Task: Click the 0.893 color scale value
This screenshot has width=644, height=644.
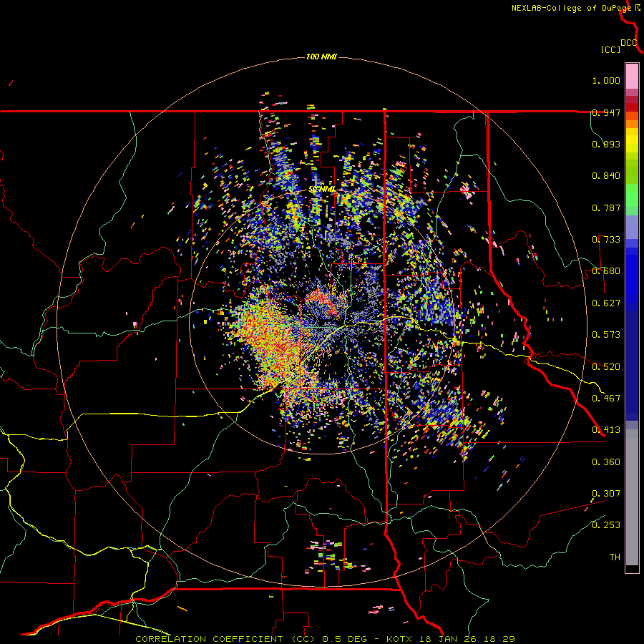Action: click(x=606, y=144)
